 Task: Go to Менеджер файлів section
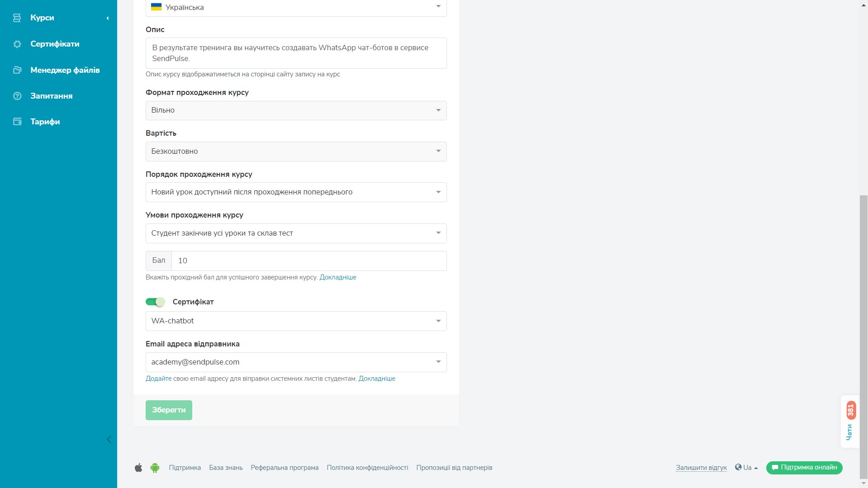point(65,70)
